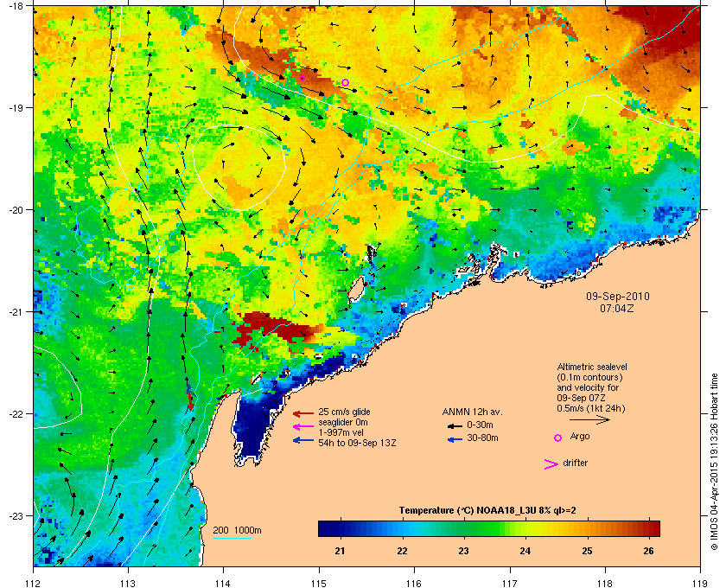Click the latitude axis label -23
Screen dimensions: 726x588
coord(16,515)
